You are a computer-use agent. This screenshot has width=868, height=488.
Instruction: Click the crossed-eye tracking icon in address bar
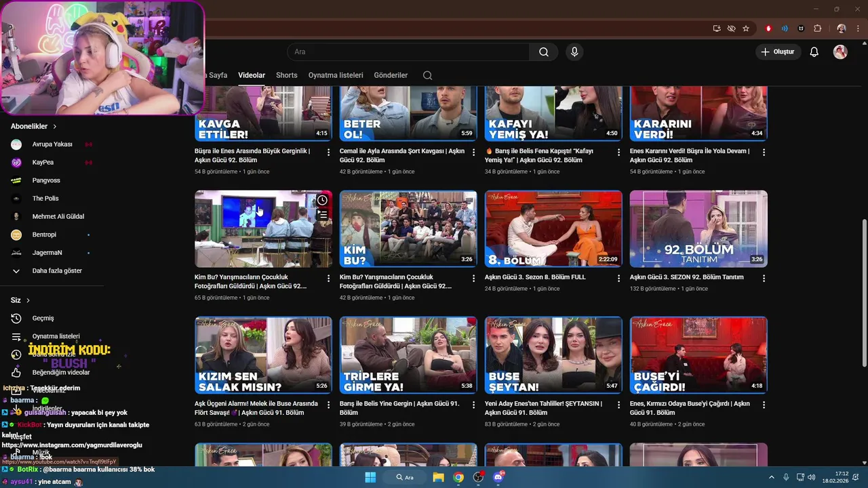731,28
